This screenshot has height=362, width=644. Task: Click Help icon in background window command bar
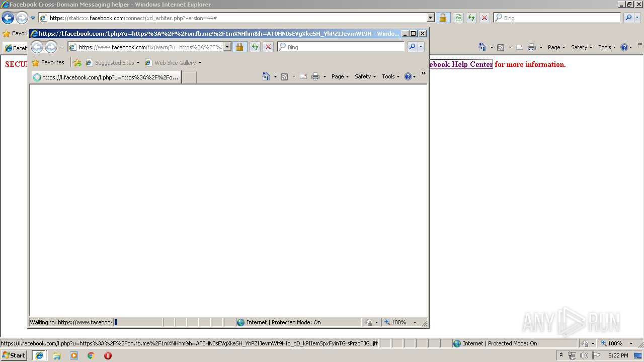(624, 47)
